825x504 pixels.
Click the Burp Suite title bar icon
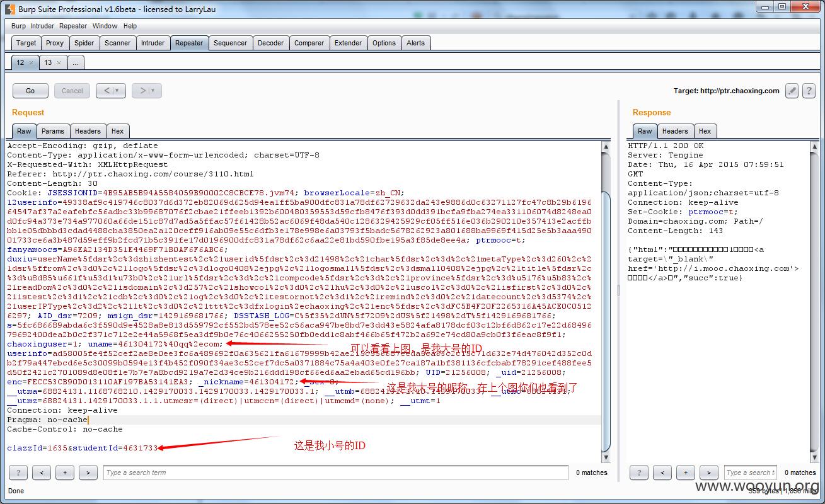[10, 9]
